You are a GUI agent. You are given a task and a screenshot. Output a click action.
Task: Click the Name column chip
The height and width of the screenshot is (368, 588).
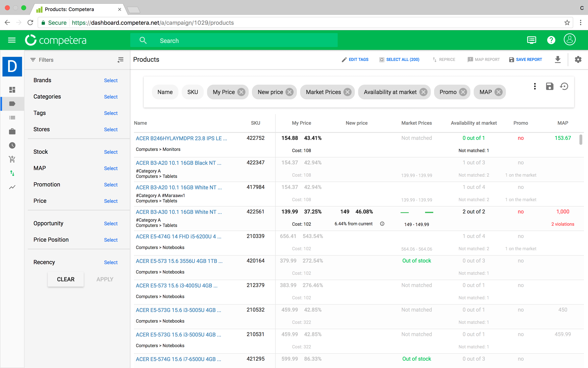(165, 92)
